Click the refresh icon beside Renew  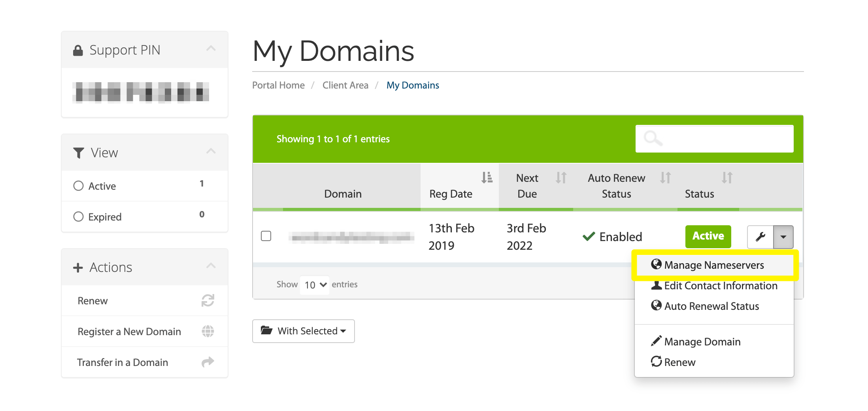point(207,301)
